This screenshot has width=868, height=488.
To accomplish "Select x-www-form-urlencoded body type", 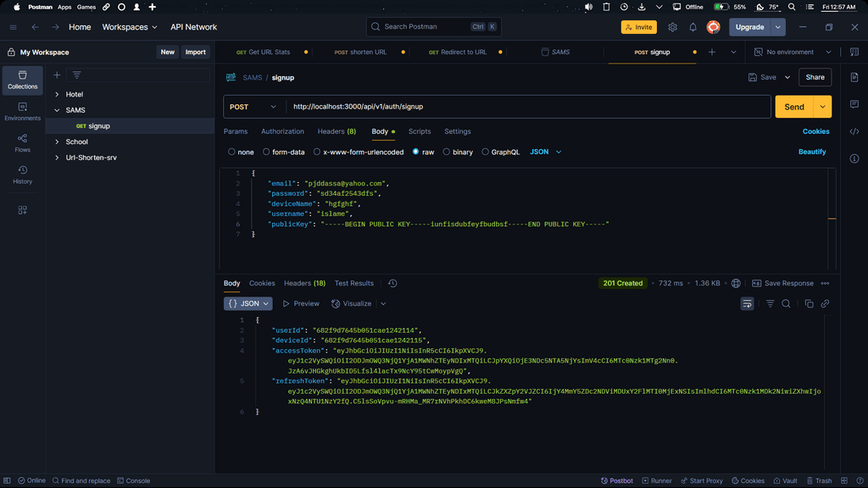I will pos(317,152).
